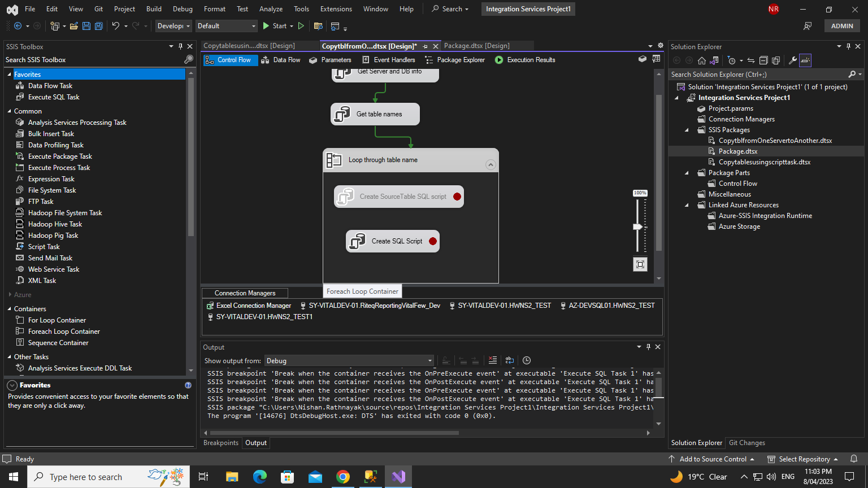
Task: Open the Default solution platforms dropdown
Action: point(226,26)
